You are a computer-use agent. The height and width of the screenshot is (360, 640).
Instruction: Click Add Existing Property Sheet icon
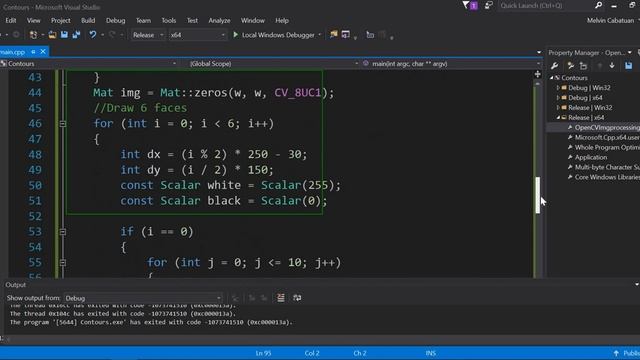pyautogui.click(x=583, y=66)
